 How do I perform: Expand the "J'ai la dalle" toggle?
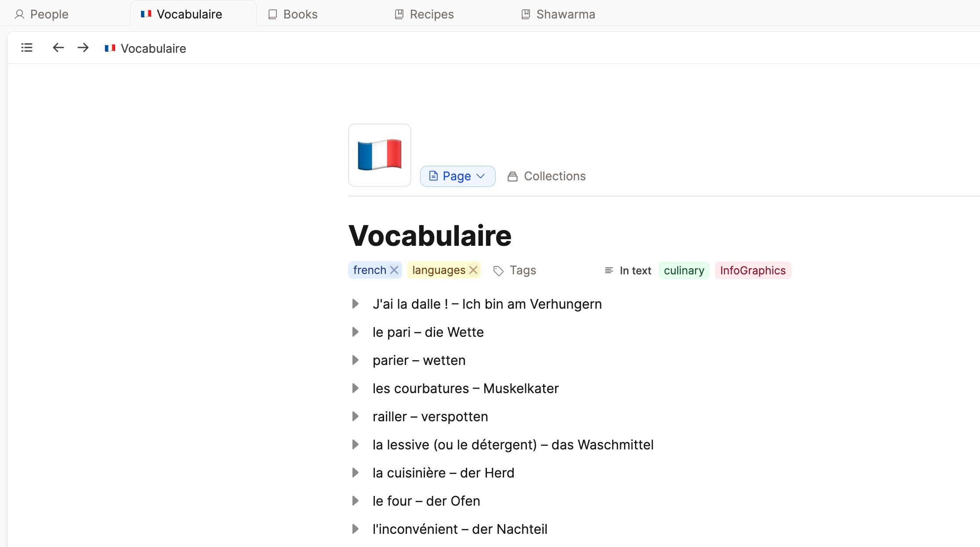[355, 304]
